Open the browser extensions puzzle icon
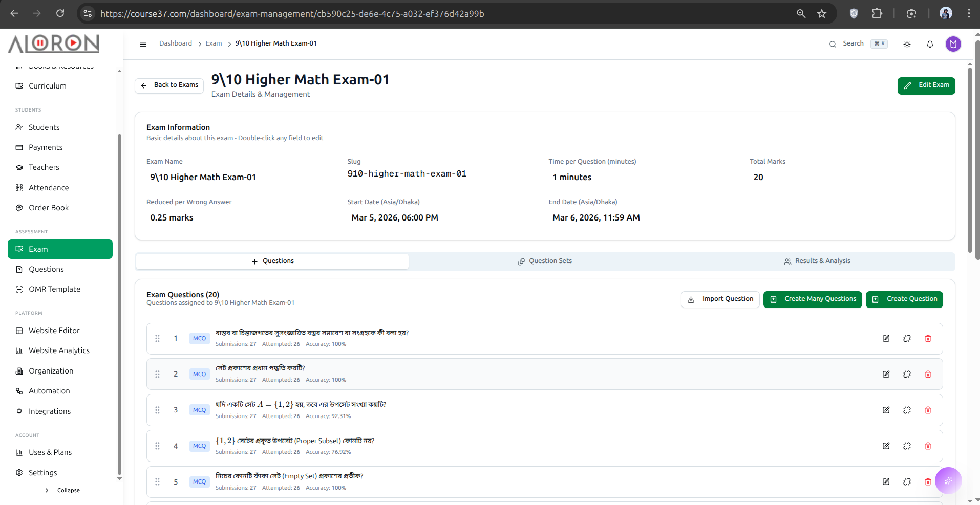The image size is (980, 505). coord(877,14)
